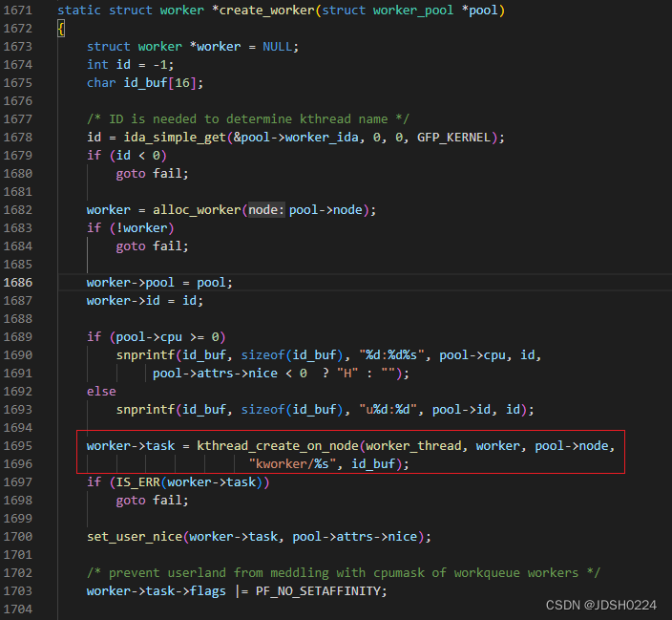
Task: Click the ida_simple_get function call
Action: pos(175,138)
